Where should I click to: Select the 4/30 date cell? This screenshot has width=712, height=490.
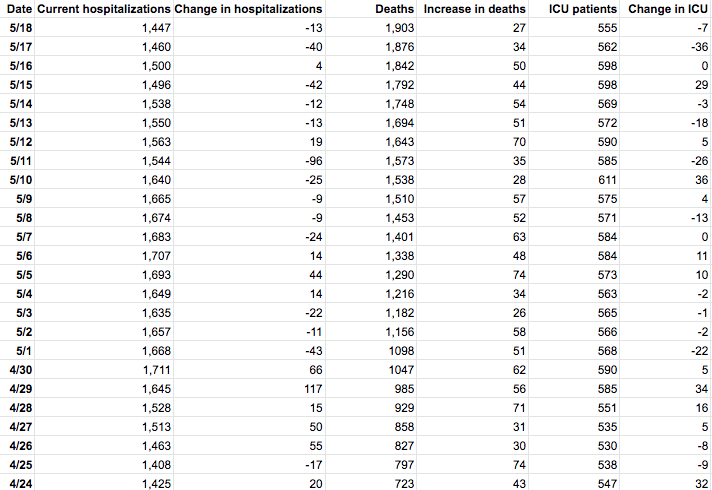click(20, 369)
